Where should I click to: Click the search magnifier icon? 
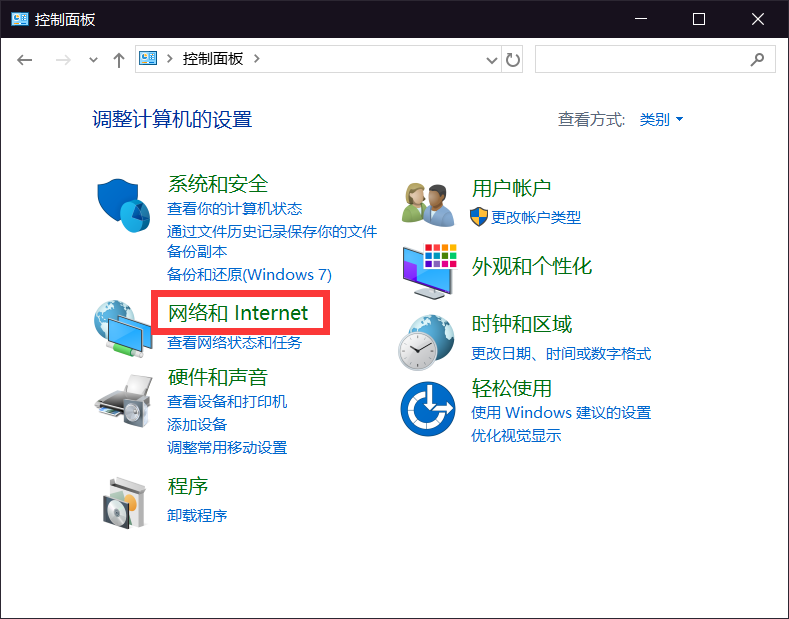tap(757, 59)
